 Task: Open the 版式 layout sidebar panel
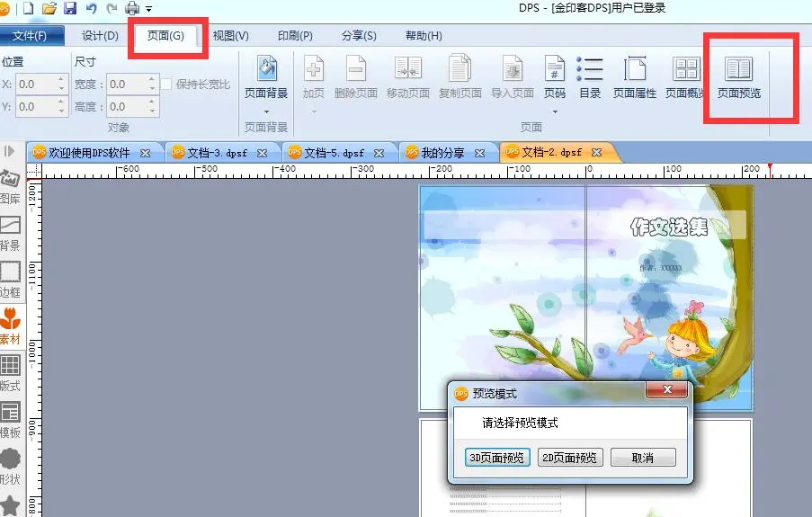pos(10,373)
